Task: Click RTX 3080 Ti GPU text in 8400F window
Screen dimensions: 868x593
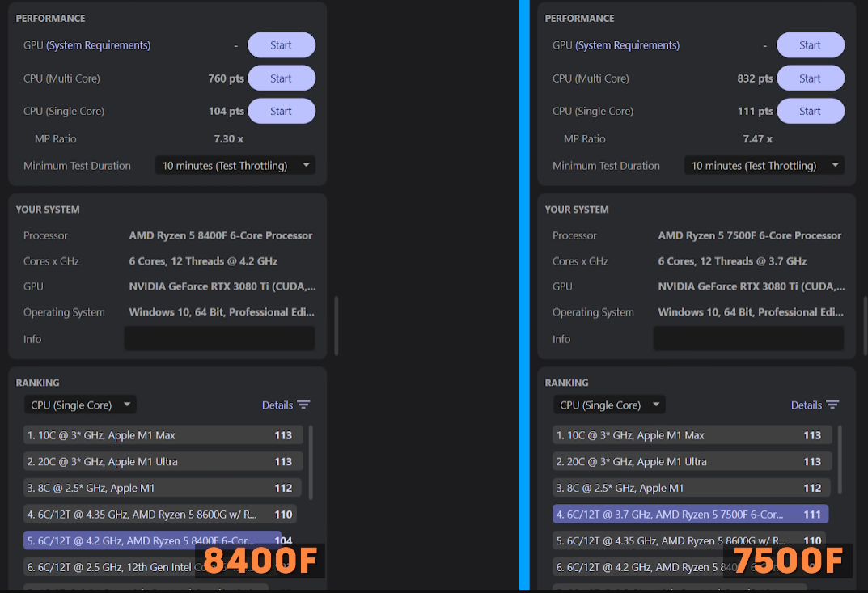Action: tap(222, 286)
